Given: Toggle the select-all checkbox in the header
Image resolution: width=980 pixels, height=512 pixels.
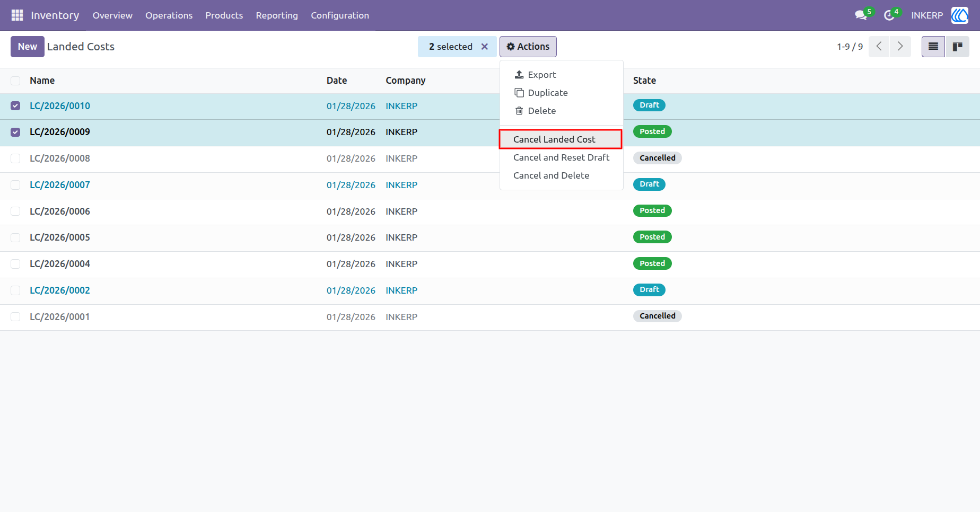Looking at the screenshot, I should pyautogui.click(x=15, y=81).
